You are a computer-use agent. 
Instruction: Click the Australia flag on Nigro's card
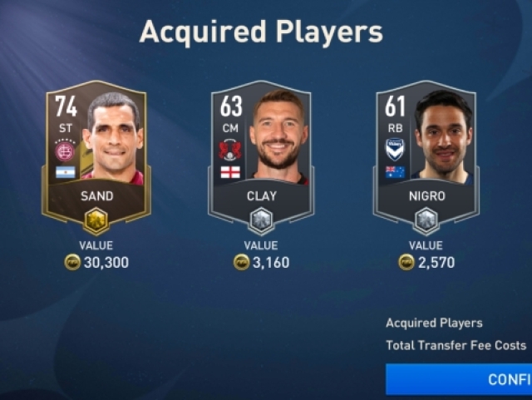tap(396, 172)
